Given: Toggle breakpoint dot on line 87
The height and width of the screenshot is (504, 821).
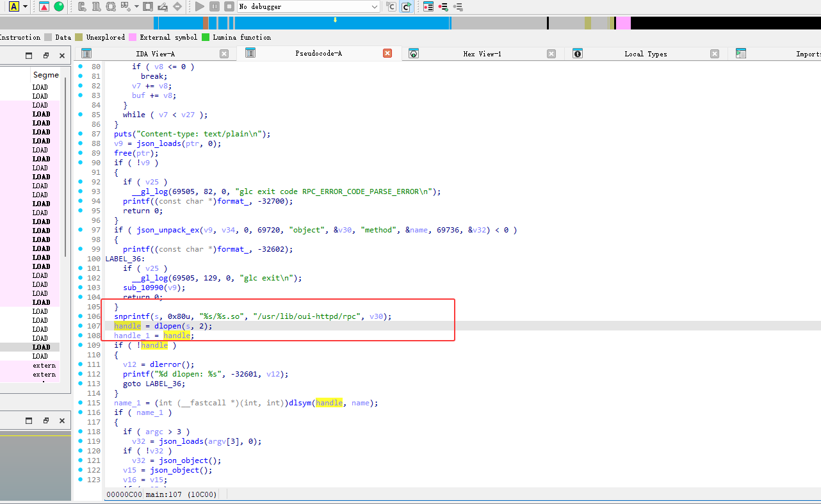Looking at the screenshot, I should pyautogui.click(x=80, y=134).
